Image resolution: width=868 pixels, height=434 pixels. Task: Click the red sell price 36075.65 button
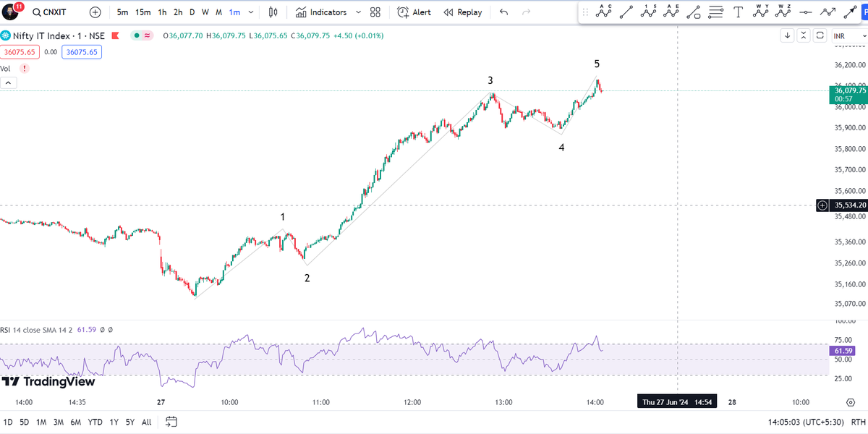[20, 52]
